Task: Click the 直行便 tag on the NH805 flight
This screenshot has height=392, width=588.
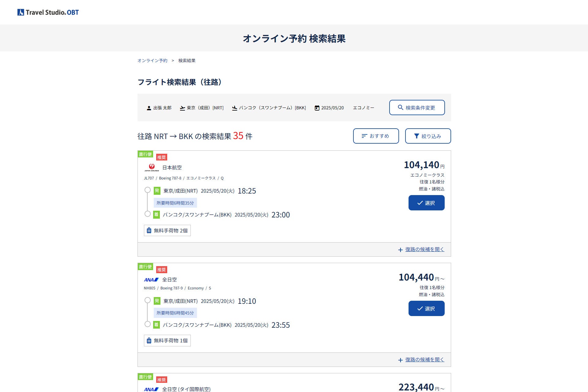Action: coord(145,267)
